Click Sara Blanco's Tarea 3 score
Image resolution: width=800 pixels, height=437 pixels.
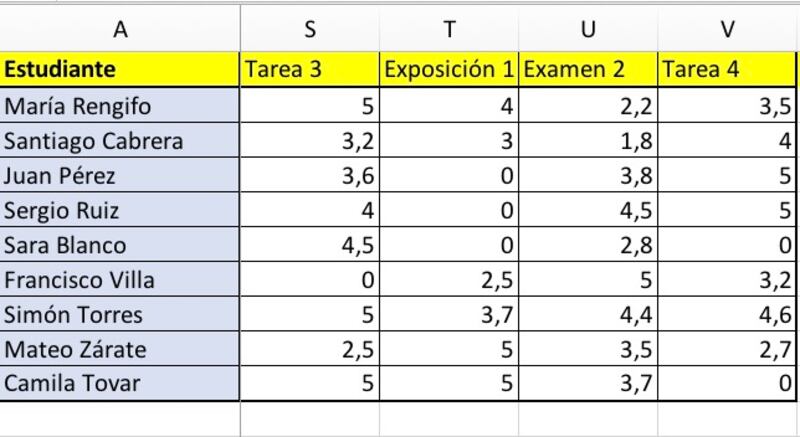[310, 245]
